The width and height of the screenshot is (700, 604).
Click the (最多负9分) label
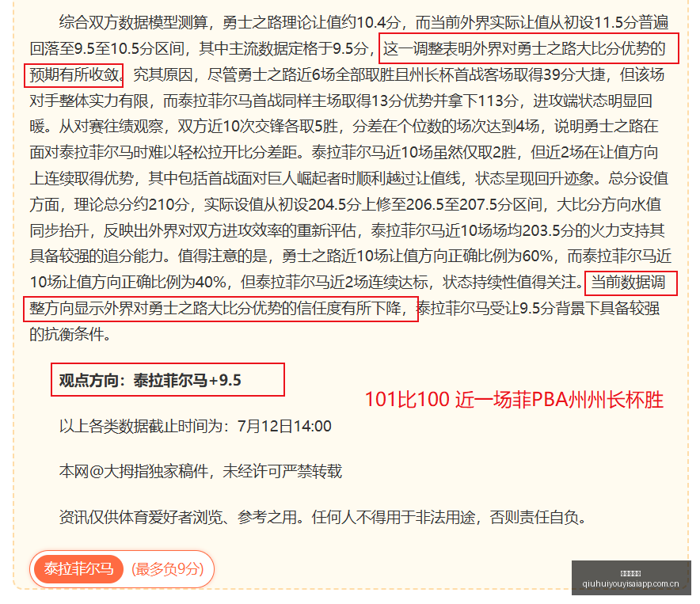(168, 569)
